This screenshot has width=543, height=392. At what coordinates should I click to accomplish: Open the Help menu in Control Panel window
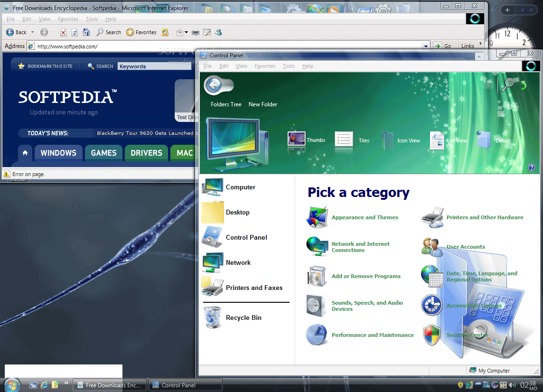308,66
